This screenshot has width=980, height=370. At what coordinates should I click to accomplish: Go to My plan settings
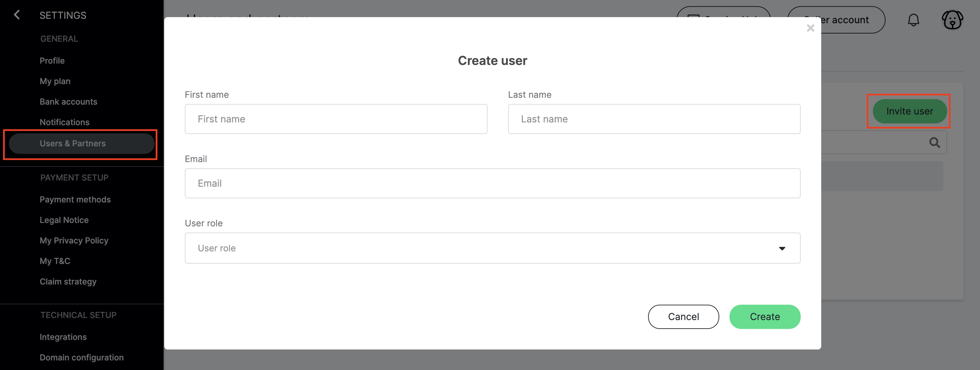click(x=55, y=81)
